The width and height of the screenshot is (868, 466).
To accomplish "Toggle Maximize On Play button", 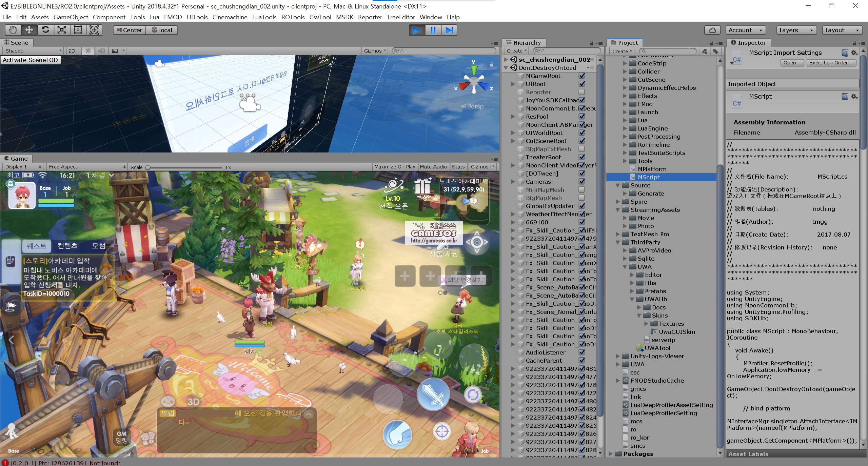I will click(395, 167).
